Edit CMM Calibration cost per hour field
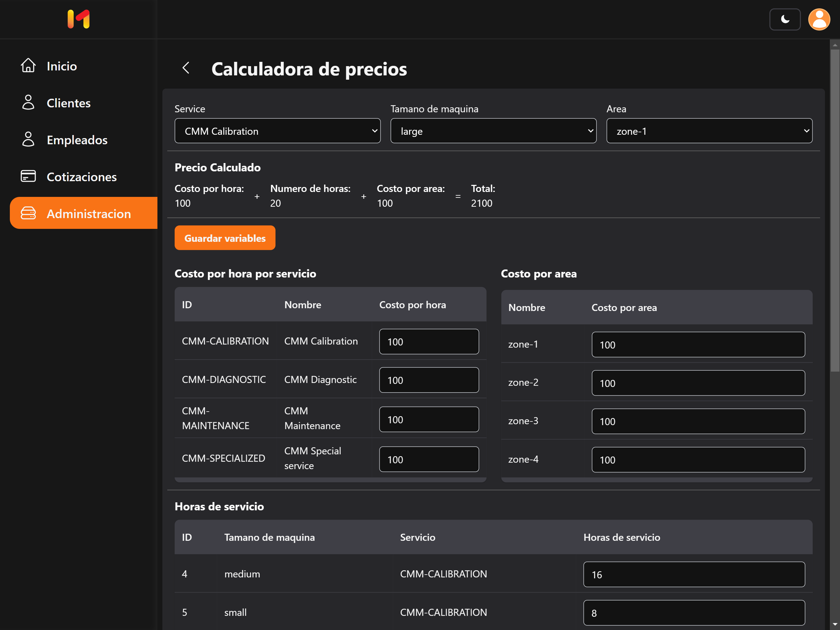 coord(429,341)
